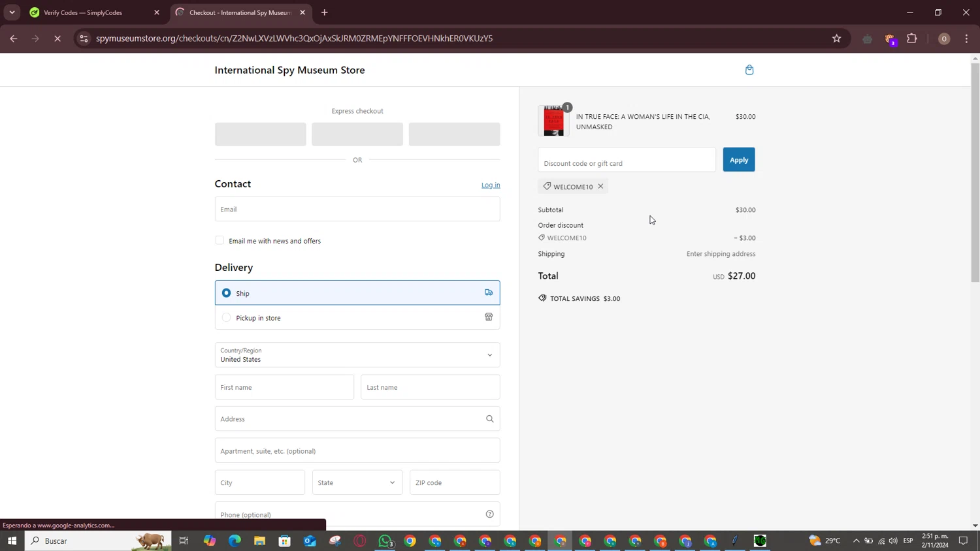Click the TOTAL SAVINGS $3.00 text
Screen dimensions: 980x551
[x=585, y=298]
